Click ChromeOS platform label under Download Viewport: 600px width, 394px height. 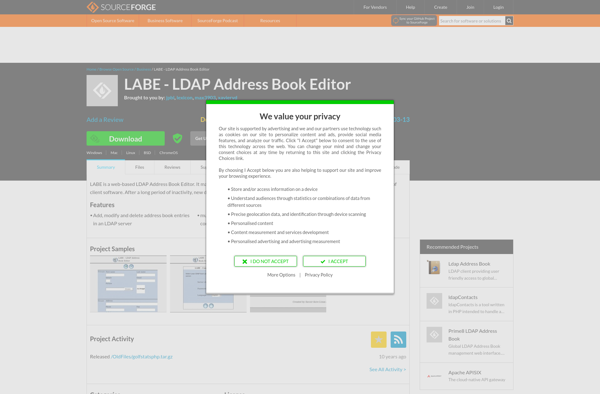pos(168,153)
